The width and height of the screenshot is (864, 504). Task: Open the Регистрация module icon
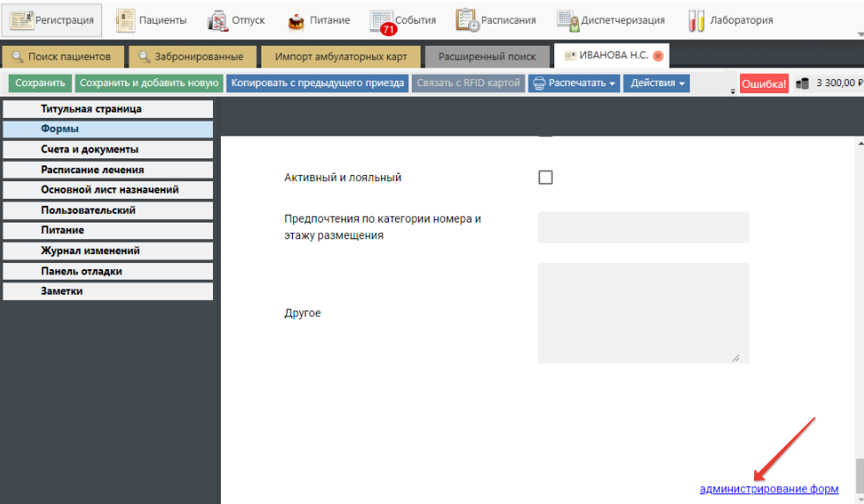click(22, 20)
